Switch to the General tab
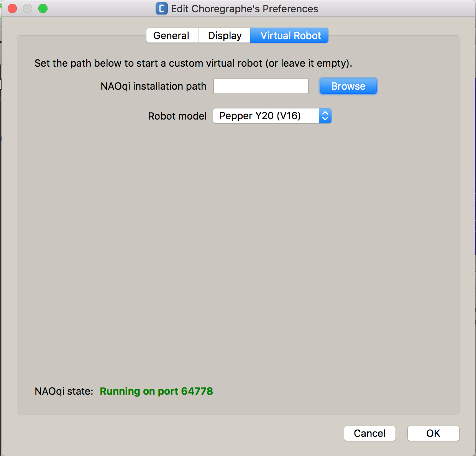 pos(171,36)
